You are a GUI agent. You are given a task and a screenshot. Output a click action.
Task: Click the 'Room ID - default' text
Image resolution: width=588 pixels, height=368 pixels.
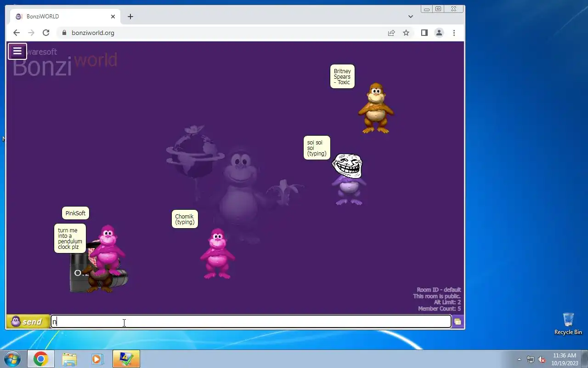(439, 290)
